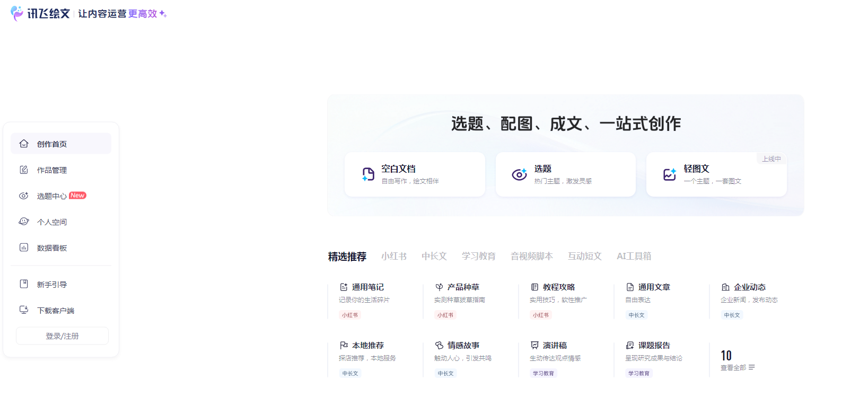Click the 创作首页 home icon in sidebar

click(24, 144)
